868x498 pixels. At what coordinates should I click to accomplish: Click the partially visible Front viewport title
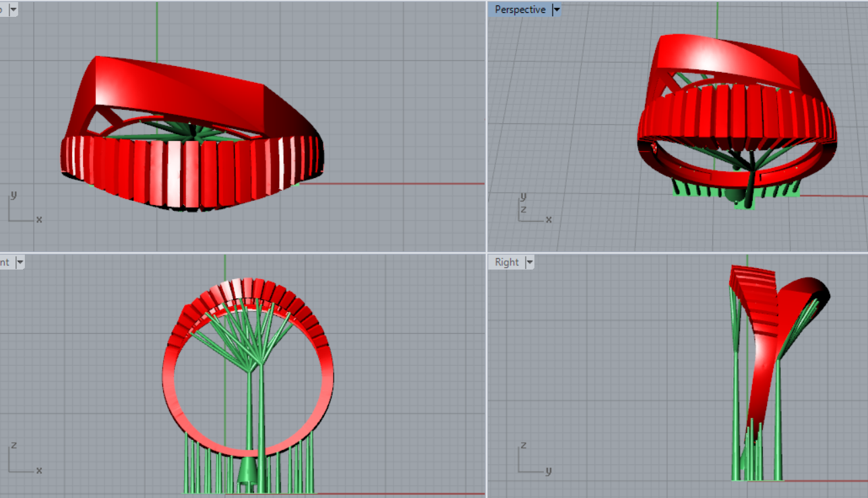[6, 262]
